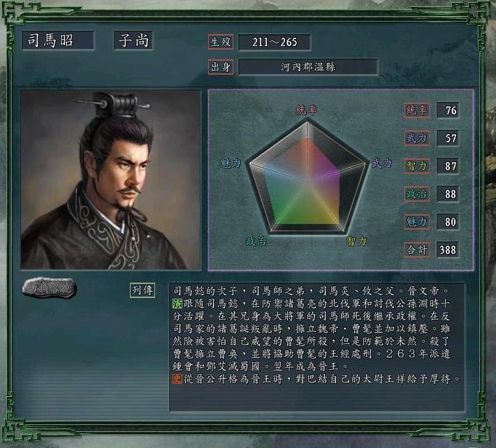Image resolution: width=496 pixels, height=448 pixels.
Task: Click the total value 388 box
Action: click(x=448, y=250)
